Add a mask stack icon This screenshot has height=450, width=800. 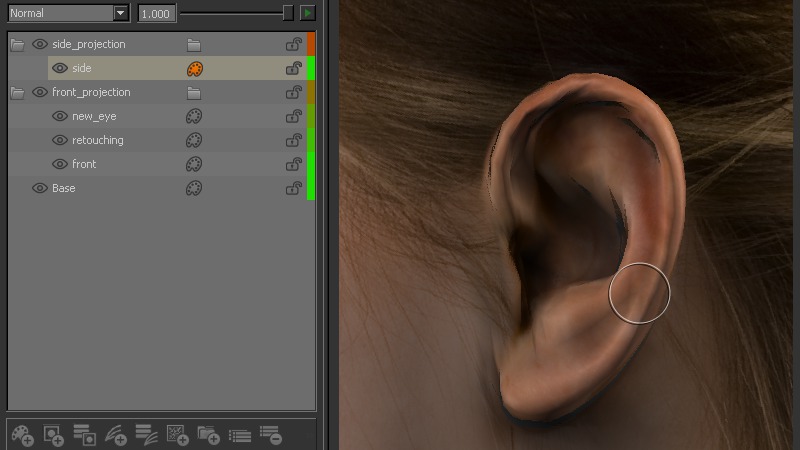point(85,435)
